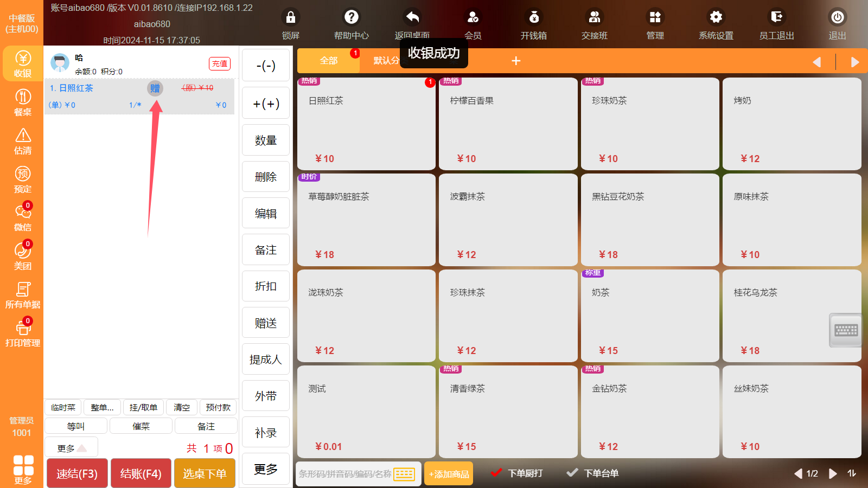Click the barcode search input field

pos(345,474)
